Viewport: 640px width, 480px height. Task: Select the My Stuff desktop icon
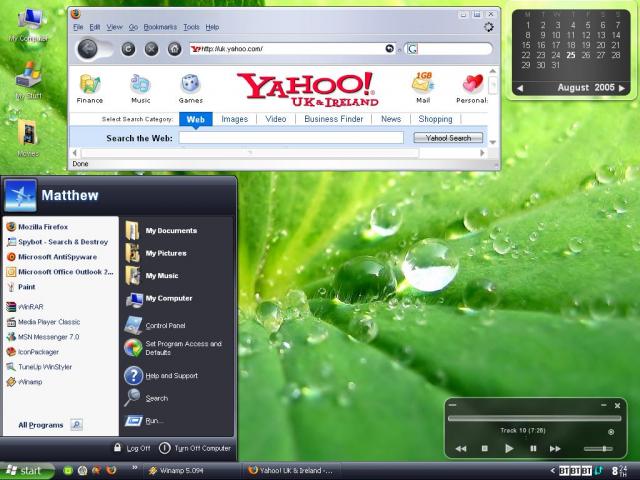click(29, 80)
